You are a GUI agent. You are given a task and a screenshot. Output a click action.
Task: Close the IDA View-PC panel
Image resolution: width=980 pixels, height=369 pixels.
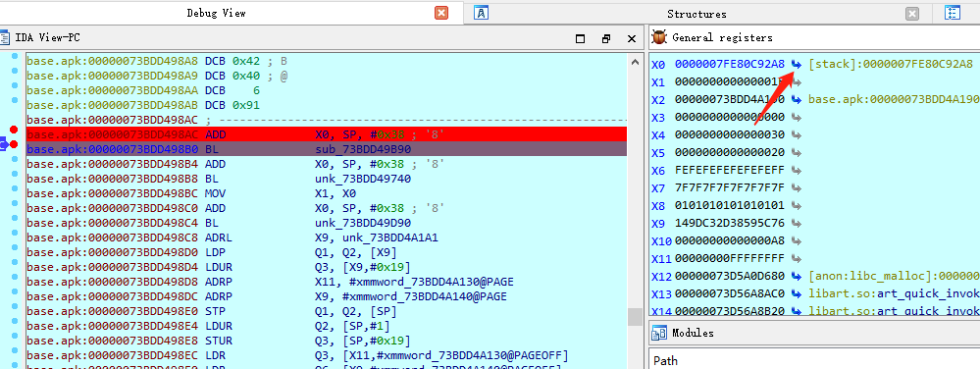click(631, 39)
